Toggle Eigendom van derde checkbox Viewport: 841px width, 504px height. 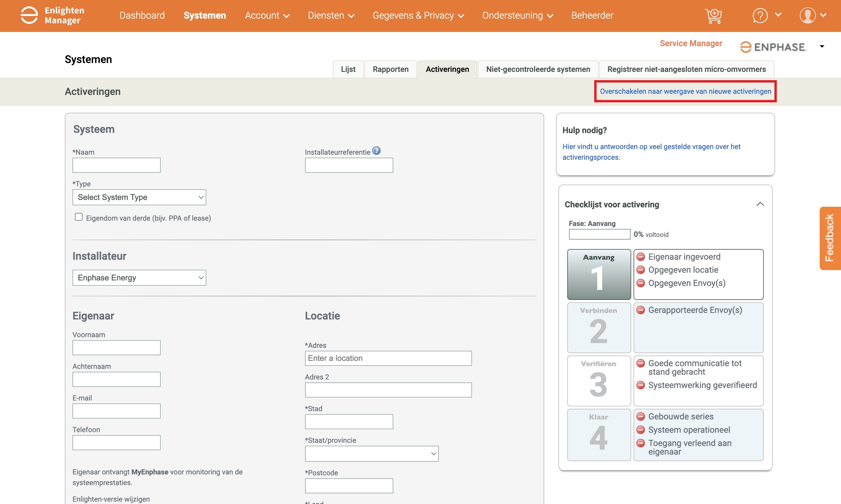pyautogui.click(x=78, y=217)
